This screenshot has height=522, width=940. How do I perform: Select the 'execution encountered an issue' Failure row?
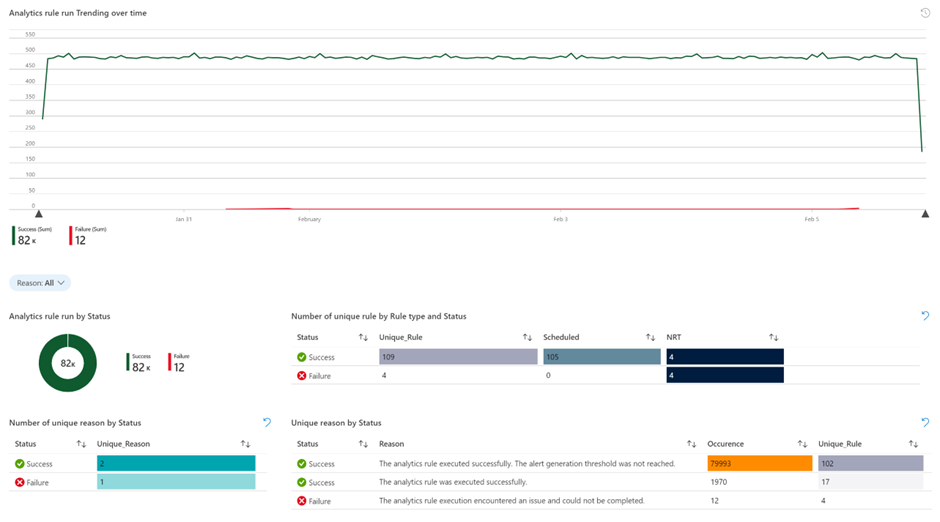coord(511,501)
